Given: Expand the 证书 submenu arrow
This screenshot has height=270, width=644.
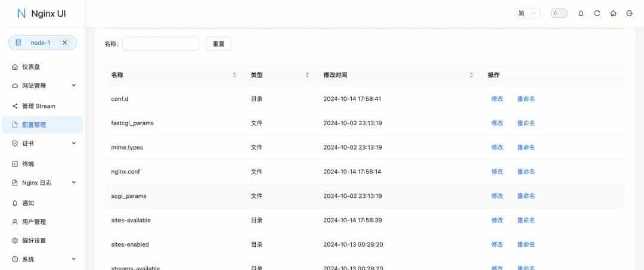Looking at the screenshot, I should coord(74,143).
